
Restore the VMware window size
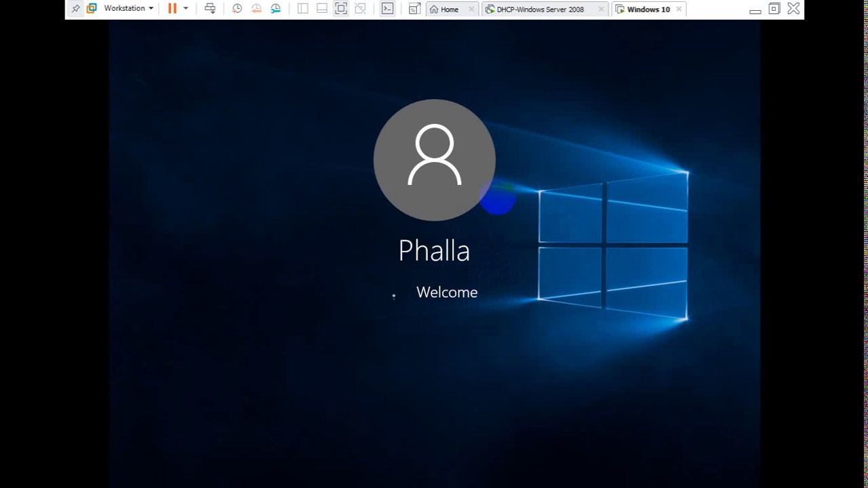click(774, 9)
